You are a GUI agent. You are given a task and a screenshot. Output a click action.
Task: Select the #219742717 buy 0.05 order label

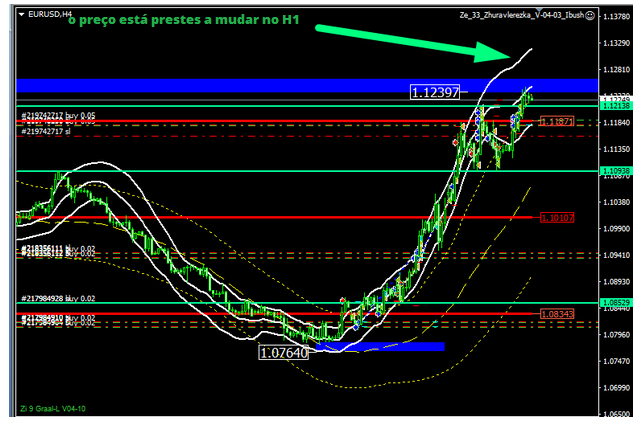pyautogui.click(x=58, y=115)
